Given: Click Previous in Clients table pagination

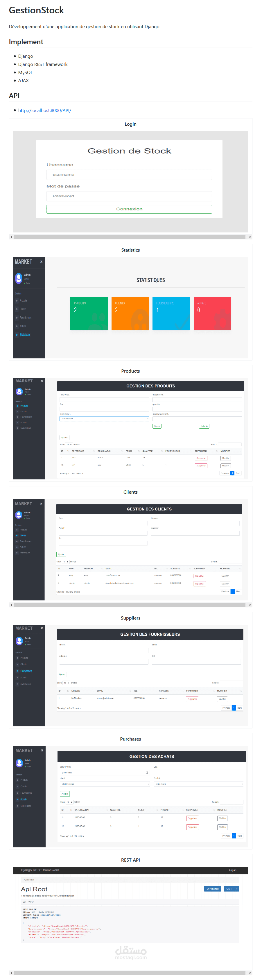Looking at the screenshot, I should click(225, 592).
